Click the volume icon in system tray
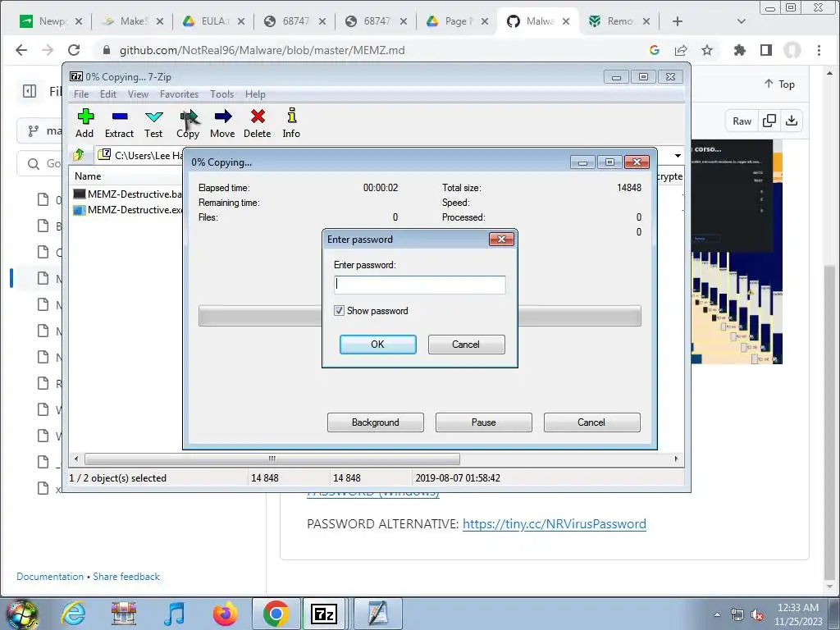This screenshot has height=630, width=840. coord(757,615)
